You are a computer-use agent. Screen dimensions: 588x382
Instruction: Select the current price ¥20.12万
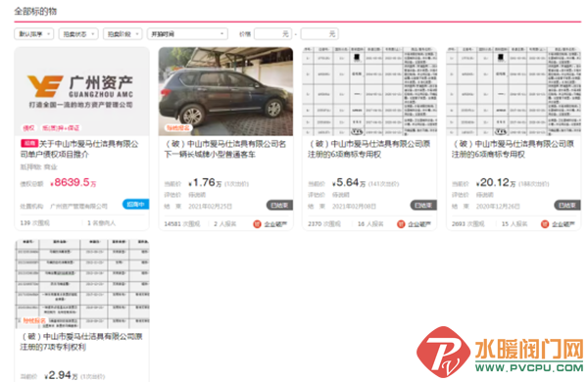(x=496, y=183)
